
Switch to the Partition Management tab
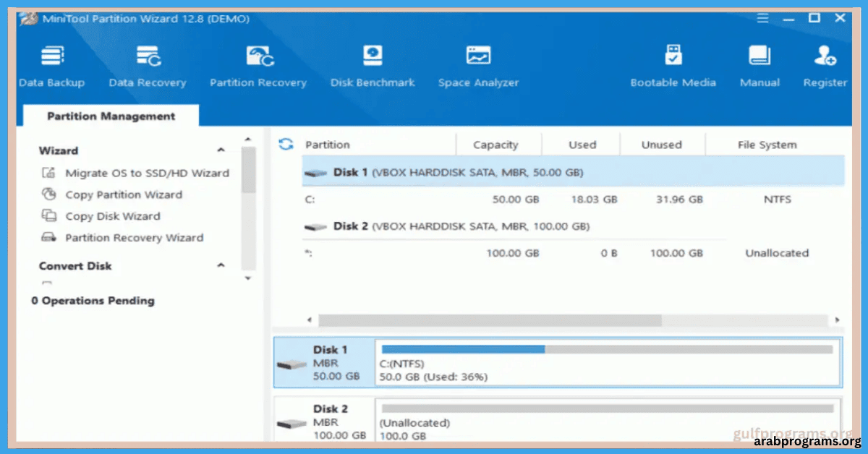coord(111,116)
